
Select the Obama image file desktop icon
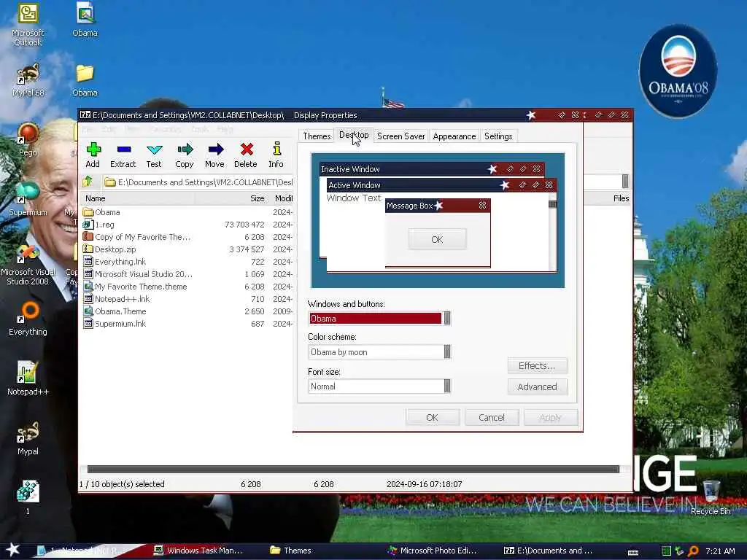click(x=85, y=20)
